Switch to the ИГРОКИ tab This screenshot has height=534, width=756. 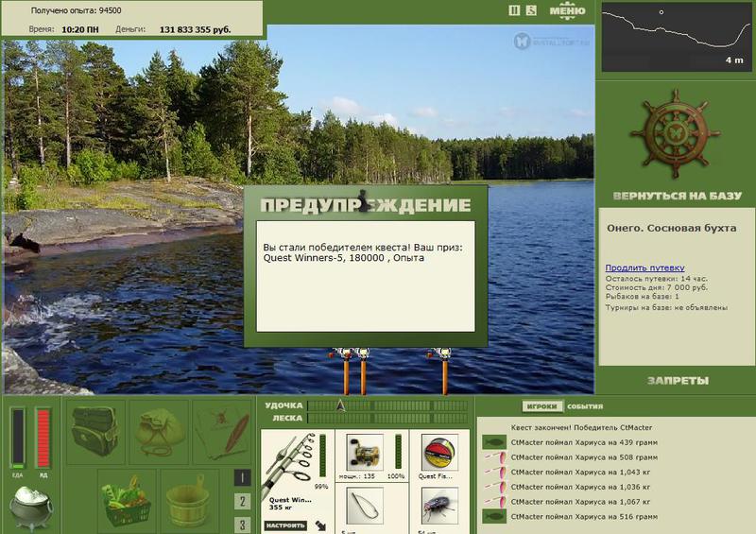541,406
